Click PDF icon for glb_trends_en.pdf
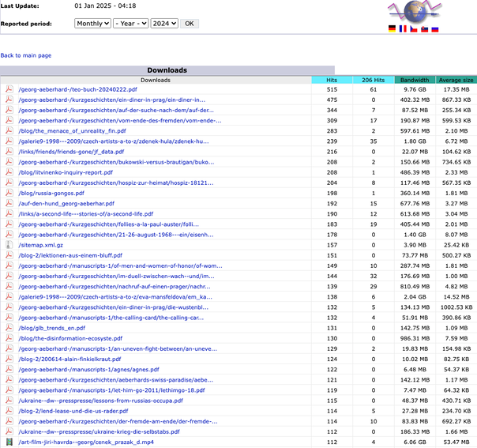The width and height of the screenshot is (477, 448). [x=9, y=327]
